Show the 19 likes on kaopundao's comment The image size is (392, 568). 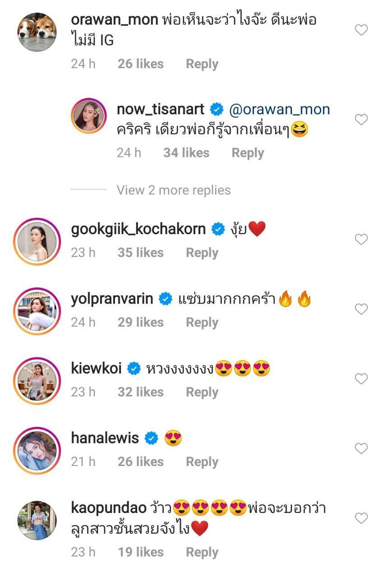tap(140, 552)
